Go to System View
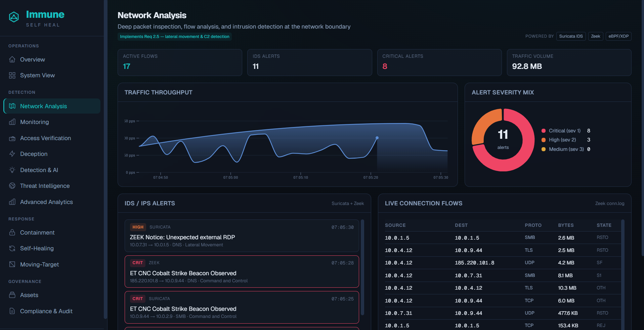 52,75
